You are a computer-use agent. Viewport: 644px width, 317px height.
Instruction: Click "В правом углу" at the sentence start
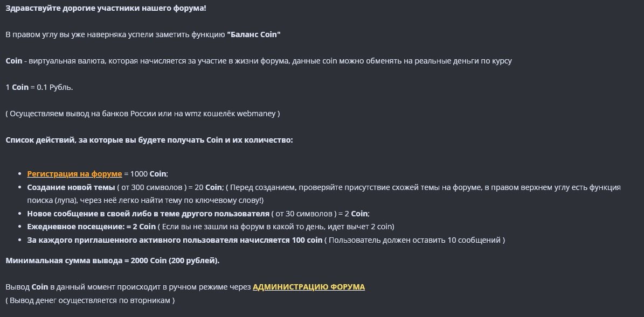(30, 34)
